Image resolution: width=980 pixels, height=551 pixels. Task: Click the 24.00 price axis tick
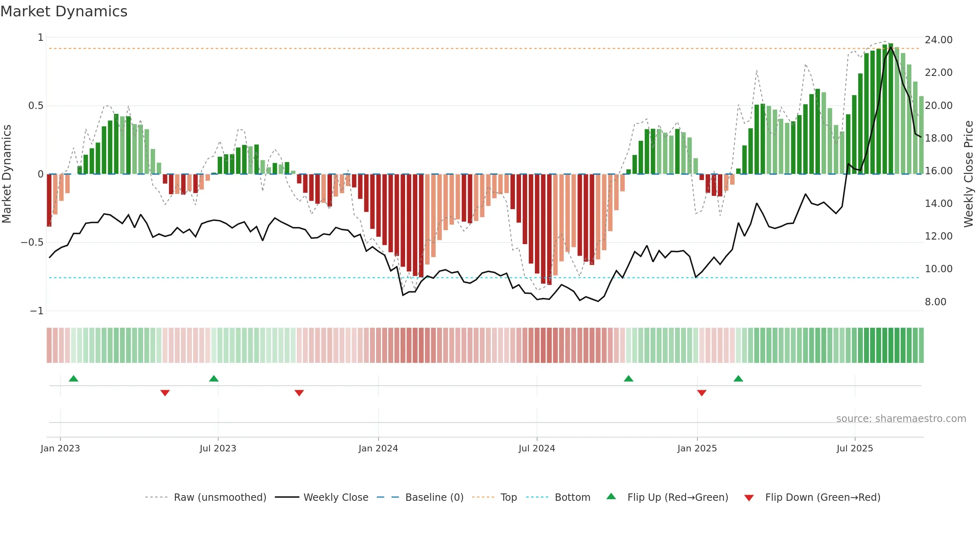click(939, 40)
